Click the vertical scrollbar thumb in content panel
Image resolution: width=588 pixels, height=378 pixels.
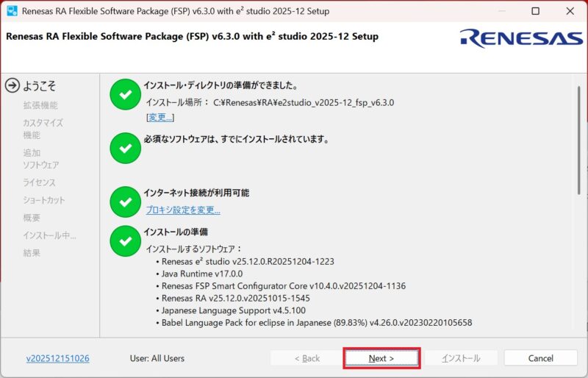tap(579, 140)
